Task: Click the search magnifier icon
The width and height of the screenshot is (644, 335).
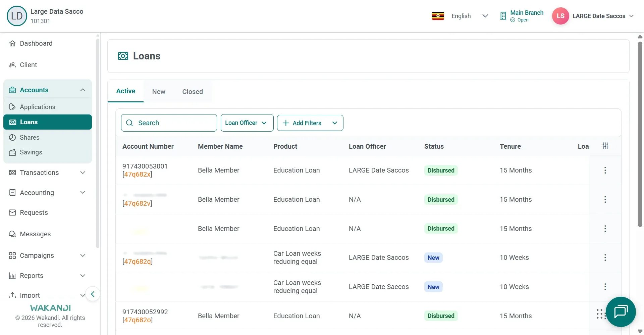Action: [x=129, y=123]
